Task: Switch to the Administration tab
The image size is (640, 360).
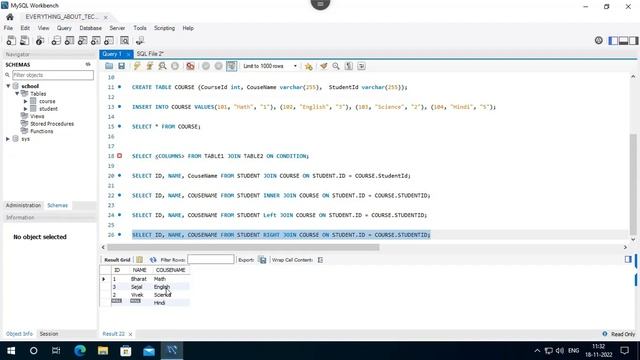Action: tap(23, 205)
